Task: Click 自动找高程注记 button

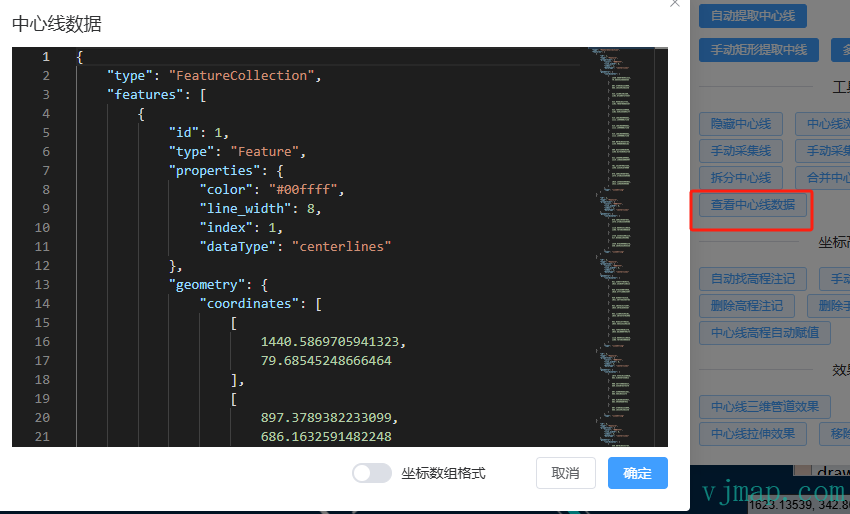Action: [x=752, y=279]
